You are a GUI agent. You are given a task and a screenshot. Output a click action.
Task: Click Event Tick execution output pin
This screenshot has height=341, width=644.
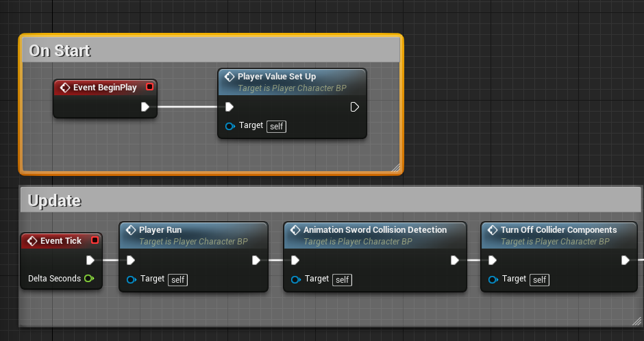(90, 260)
